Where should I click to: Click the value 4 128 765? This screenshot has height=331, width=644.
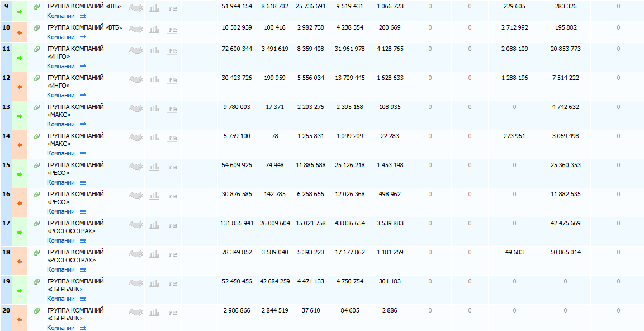click(x=390, y=49)
